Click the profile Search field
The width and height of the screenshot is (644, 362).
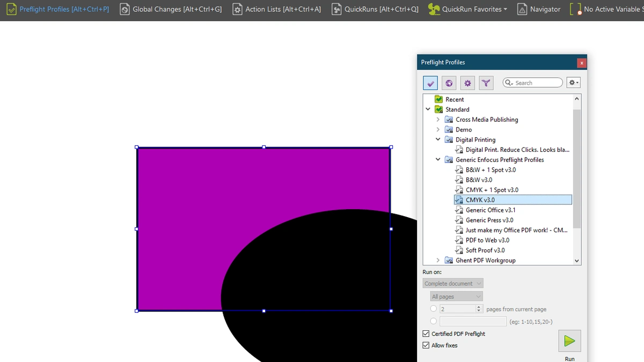pyautogui.click(x=532, y=83)
